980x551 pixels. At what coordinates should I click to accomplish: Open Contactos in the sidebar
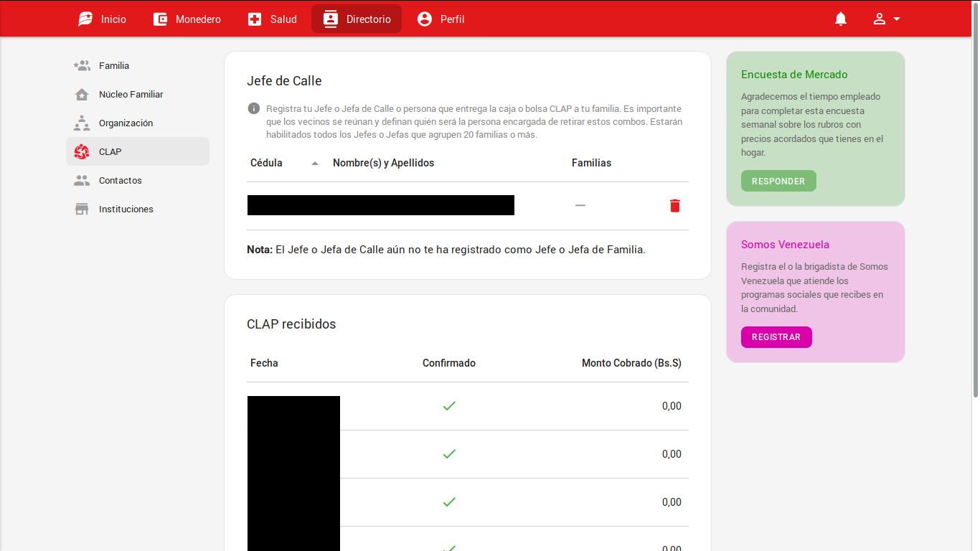120,181
